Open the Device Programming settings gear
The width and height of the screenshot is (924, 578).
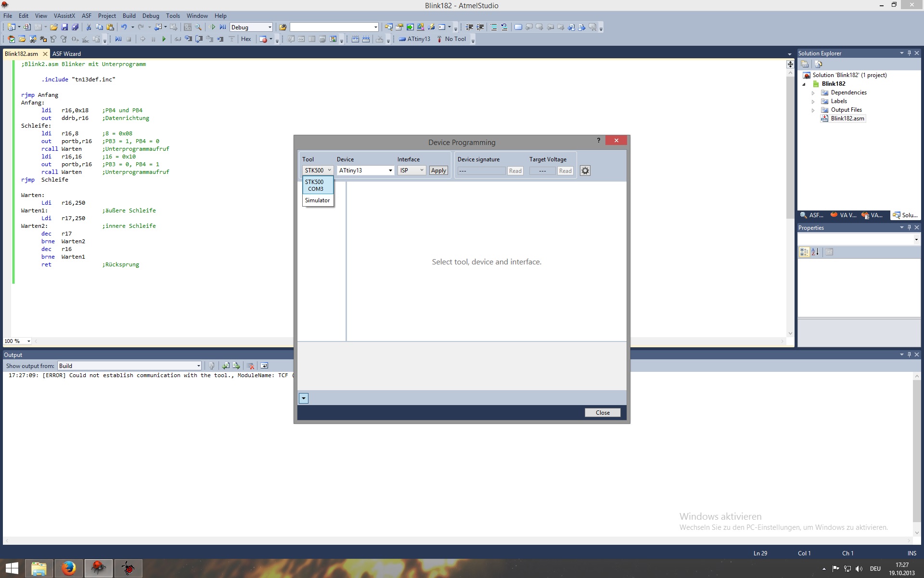coord(585,171)
